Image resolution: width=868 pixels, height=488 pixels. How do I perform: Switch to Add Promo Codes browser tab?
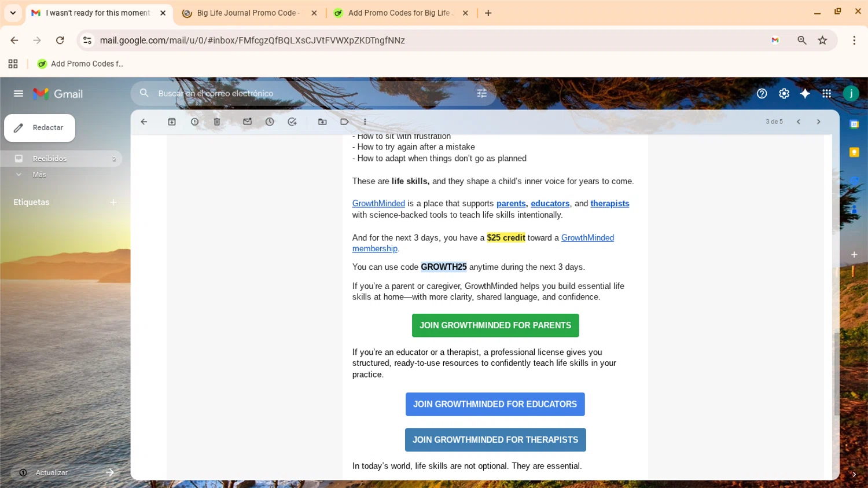pos(399,13)
